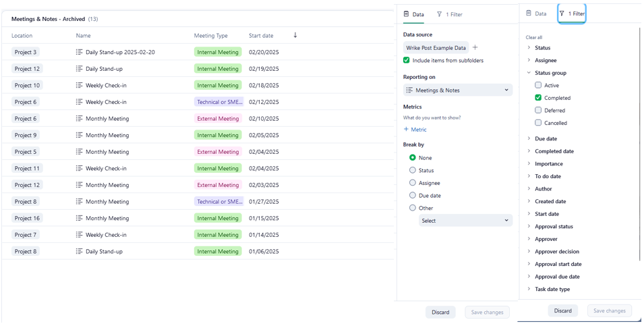644x324 pixels.
Task: Click Save changes in the Data panel
Action: [x=487, y=312]
